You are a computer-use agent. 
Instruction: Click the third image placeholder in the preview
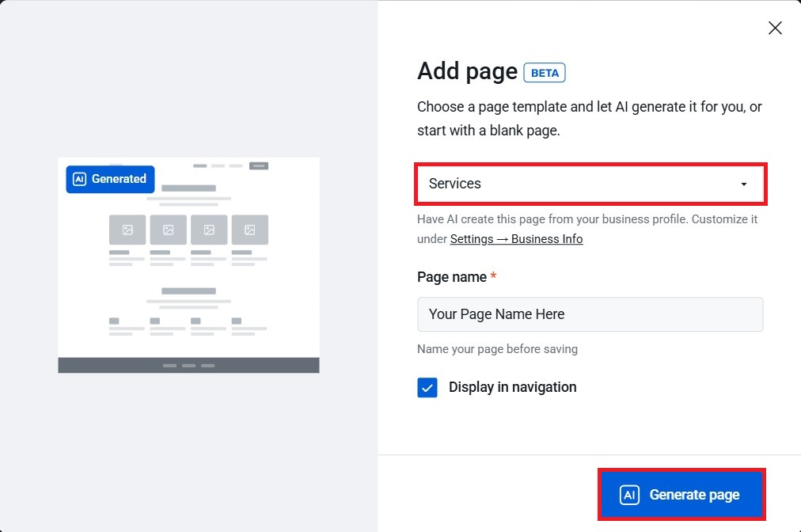coord(209,230)
